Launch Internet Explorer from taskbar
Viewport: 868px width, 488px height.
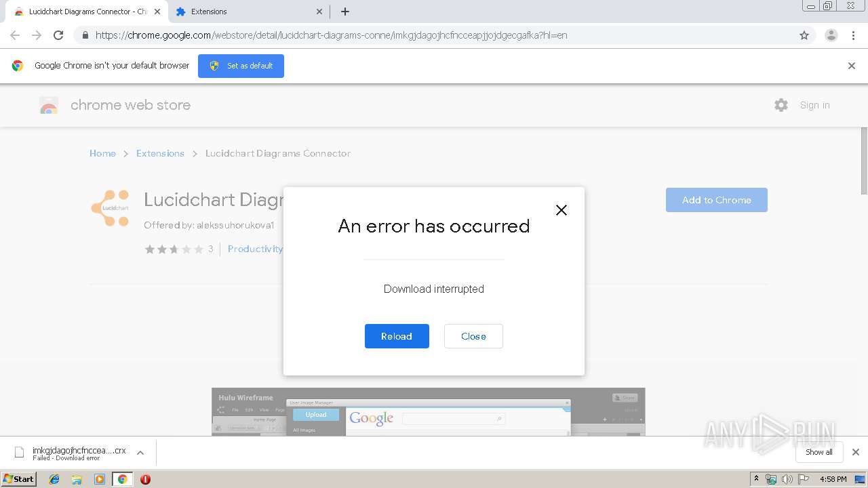click(54, 479)
